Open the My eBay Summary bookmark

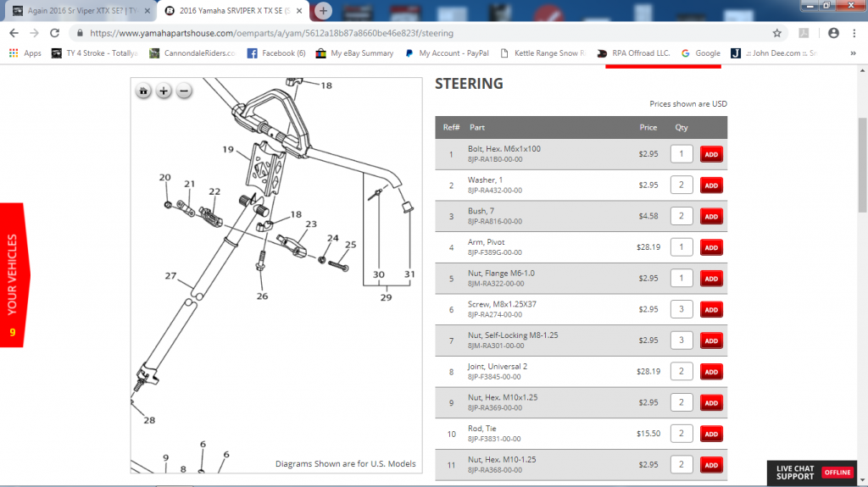tap(354, 53)
